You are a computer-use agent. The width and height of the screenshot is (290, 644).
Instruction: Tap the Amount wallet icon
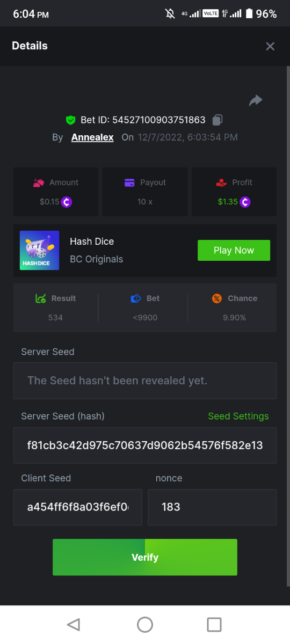pyautogui.click(x=38, y=182)
